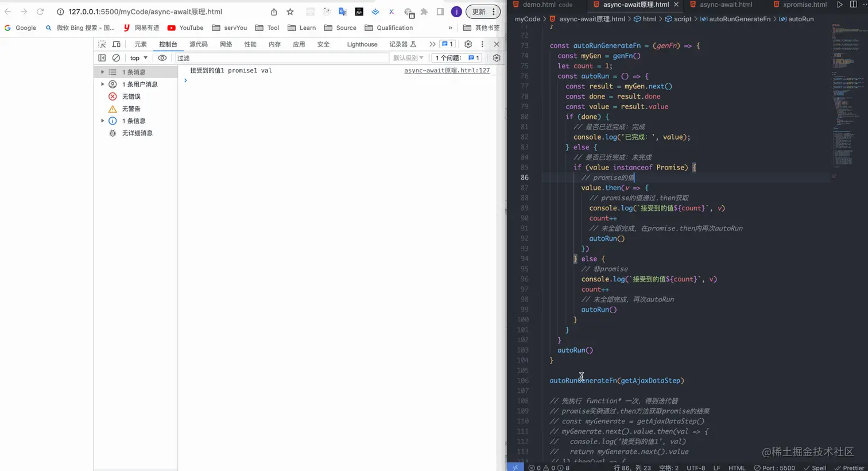Image resolution: width=868 pixels, height=471 pixels.
Task: Open the errors and warnings status indicator
Action: click(549, 468)
